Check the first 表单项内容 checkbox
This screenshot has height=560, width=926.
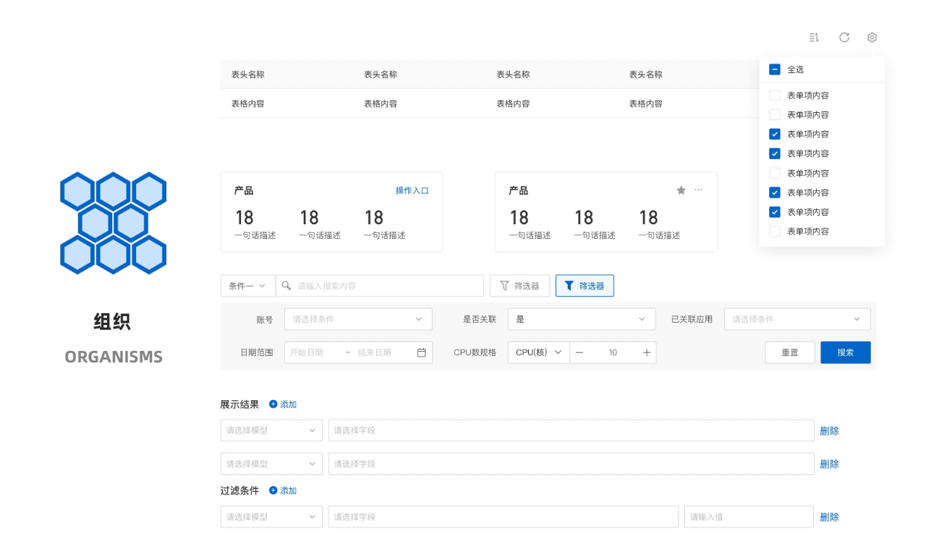(x=775, y=95)
